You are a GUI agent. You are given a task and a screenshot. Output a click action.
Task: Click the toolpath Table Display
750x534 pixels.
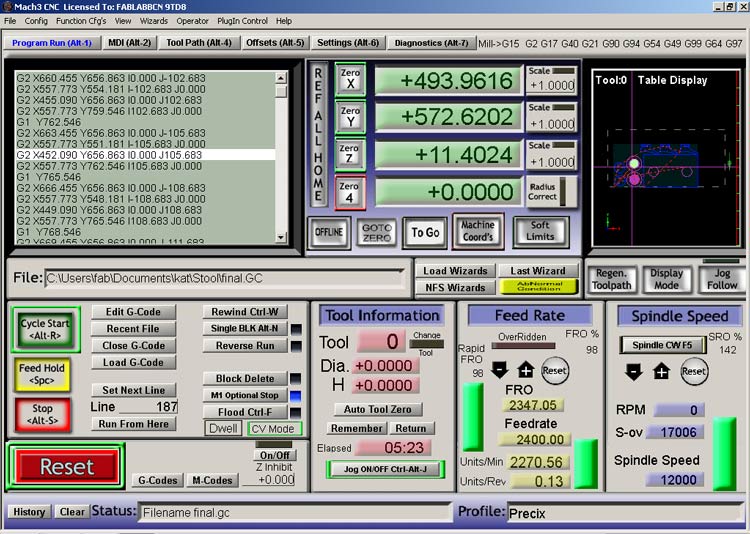666,158
